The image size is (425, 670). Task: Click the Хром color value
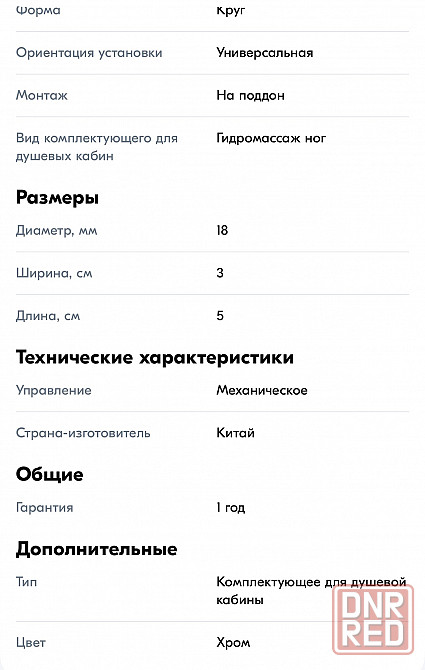(x=233, y=643)
